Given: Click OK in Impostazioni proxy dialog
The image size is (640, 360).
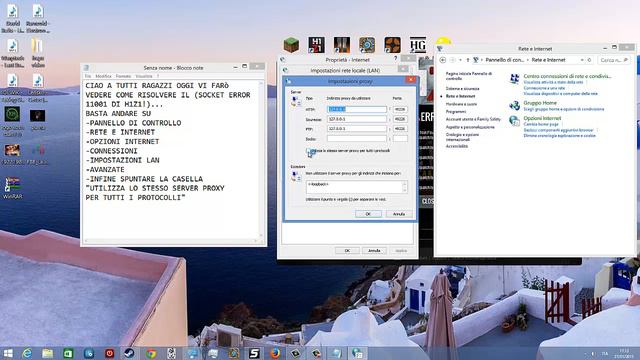Looking at the screenshot, I should 368,214.
